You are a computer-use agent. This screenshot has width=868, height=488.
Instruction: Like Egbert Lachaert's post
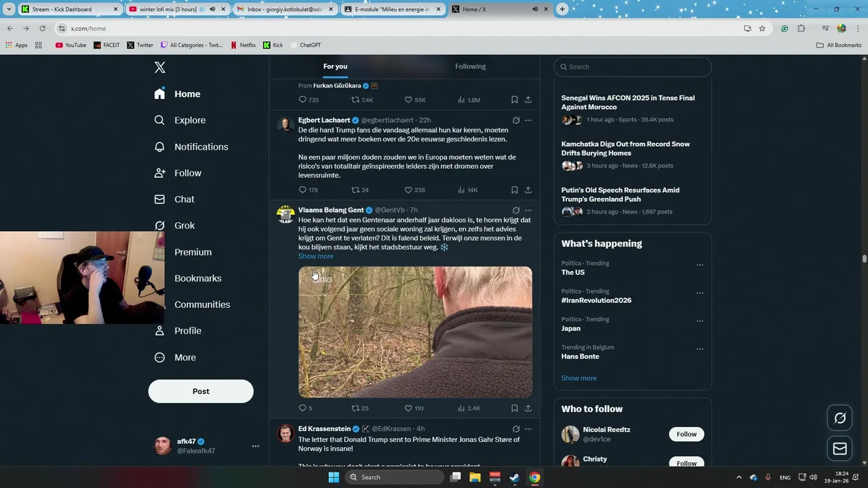(x=408, y=190)
